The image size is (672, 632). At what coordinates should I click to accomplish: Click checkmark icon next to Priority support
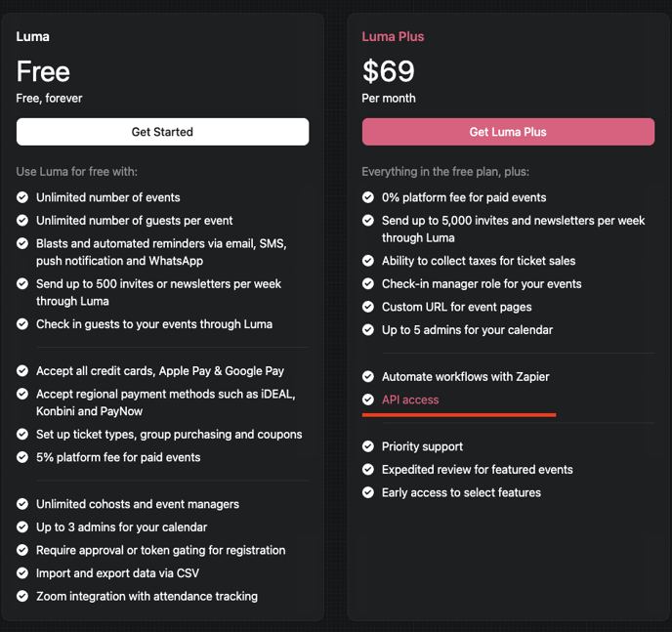click(368, 446)
